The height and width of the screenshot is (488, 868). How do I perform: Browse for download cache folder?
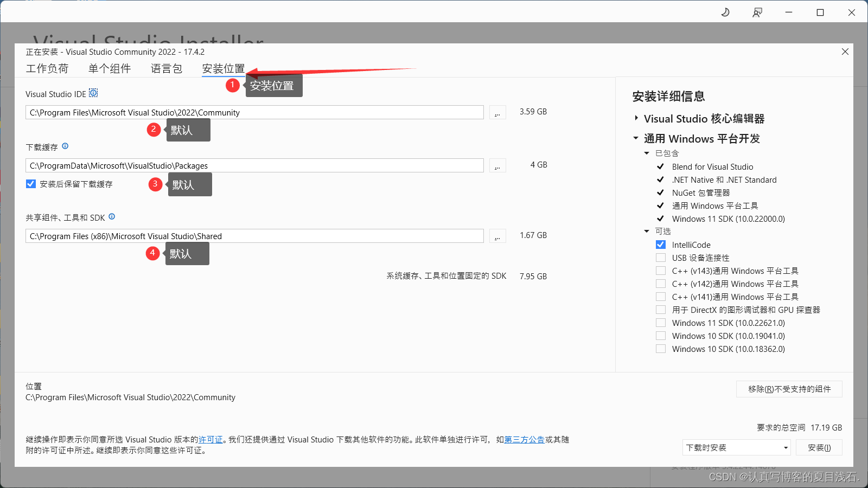coord(497,165)
